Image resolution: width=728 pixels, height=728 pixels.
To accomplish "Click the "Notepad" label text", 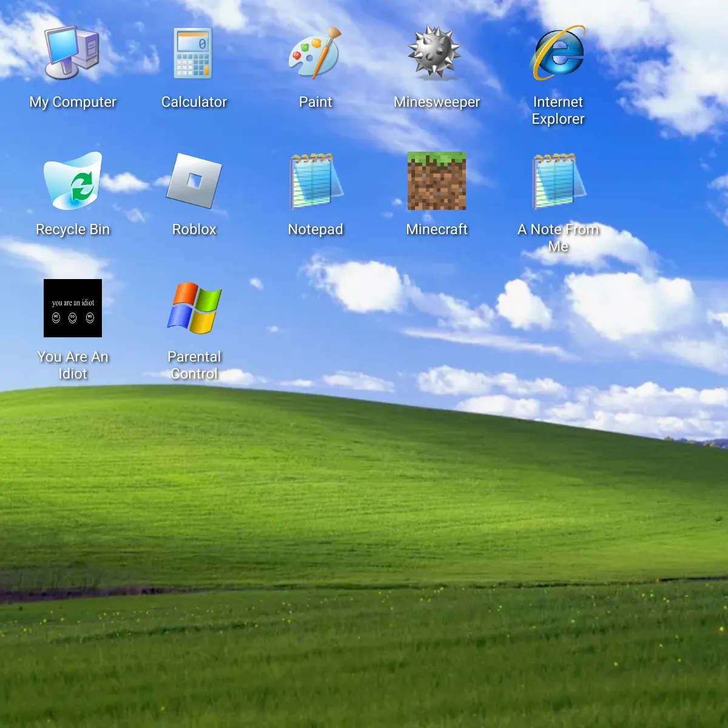I will [315, 229].
